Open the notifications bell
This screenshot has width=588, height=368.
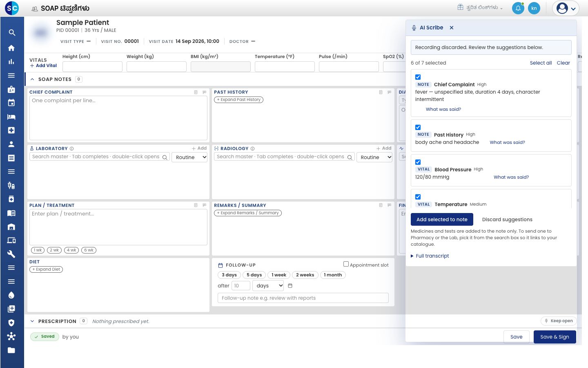[x=518, y=8]
